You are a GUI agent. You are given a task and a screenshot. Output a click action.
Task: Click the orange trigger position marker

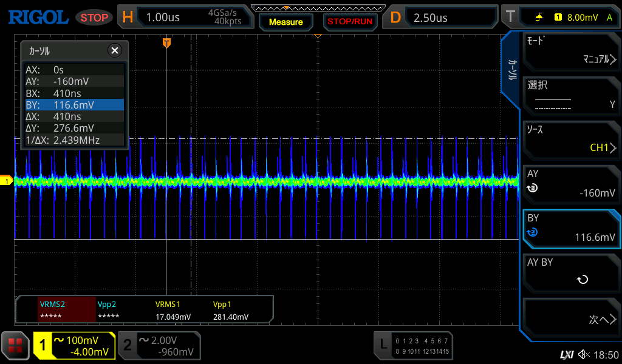point(166,42)
